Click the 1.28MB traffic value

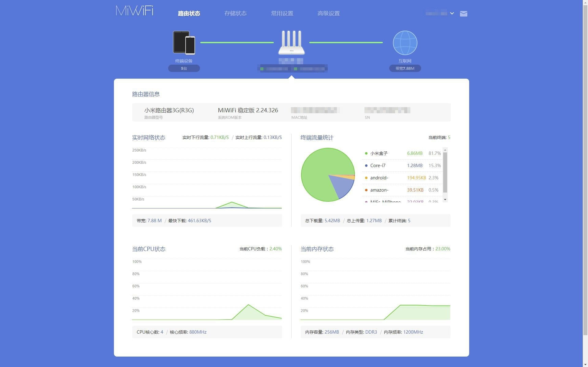415,165
